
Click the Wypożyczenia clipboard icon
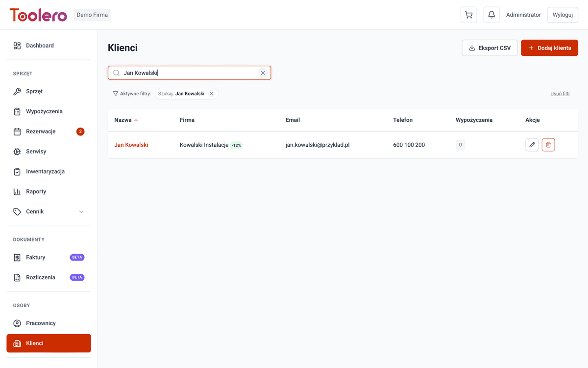(x=17, y=111)
